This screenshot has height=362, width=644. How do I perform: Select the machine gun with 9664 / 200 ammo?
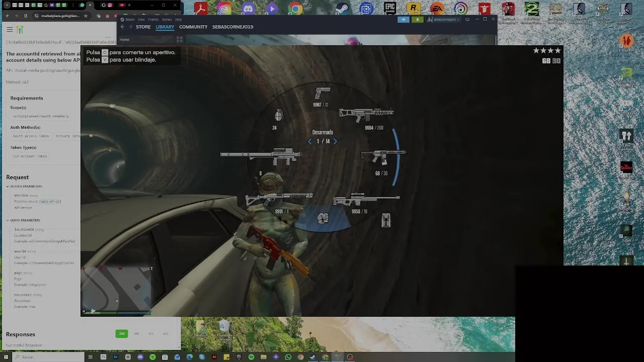click(366, 115)
